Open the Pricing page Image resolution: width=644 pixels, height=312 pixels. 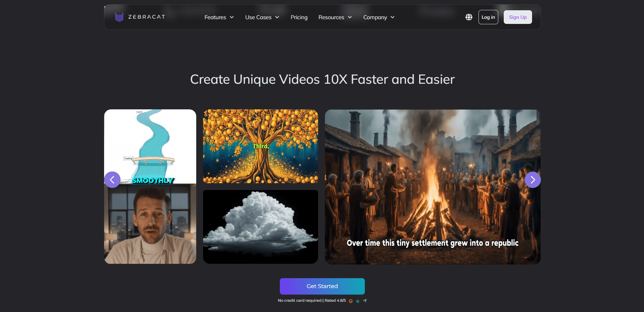(299, 17)
